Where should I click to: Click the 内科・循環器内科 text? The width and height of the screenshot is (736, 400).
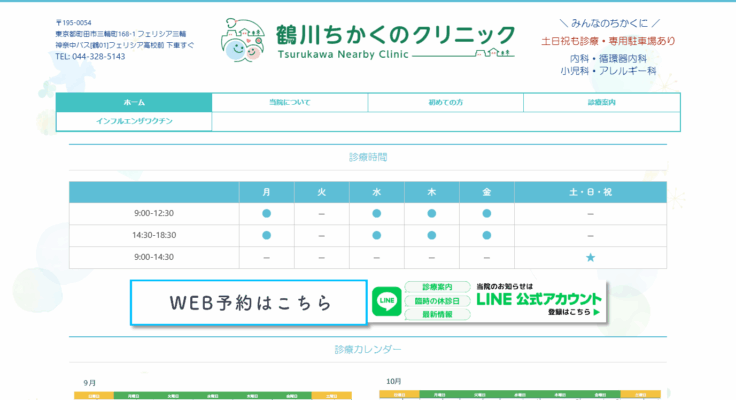pos(608,59)
